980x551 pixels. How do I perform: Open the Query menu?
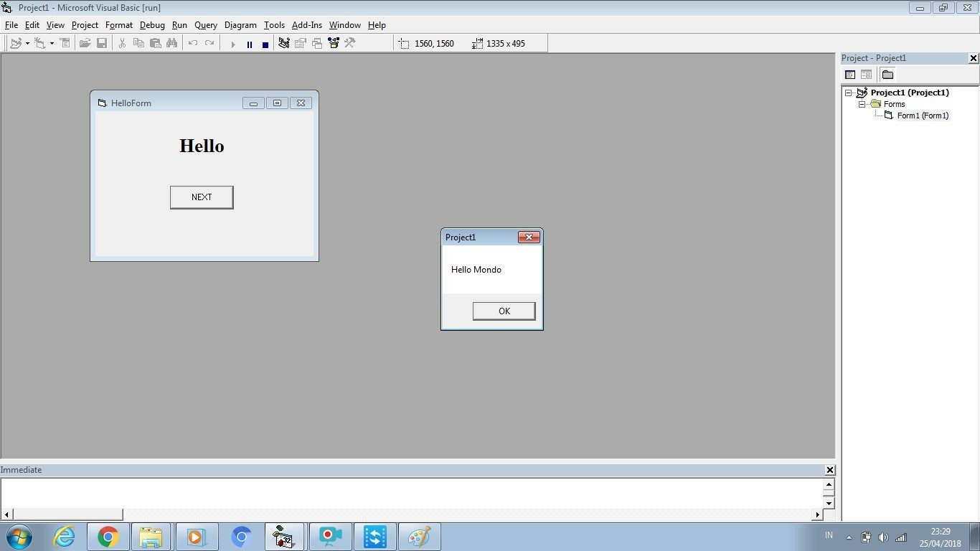tap(206, 25)
